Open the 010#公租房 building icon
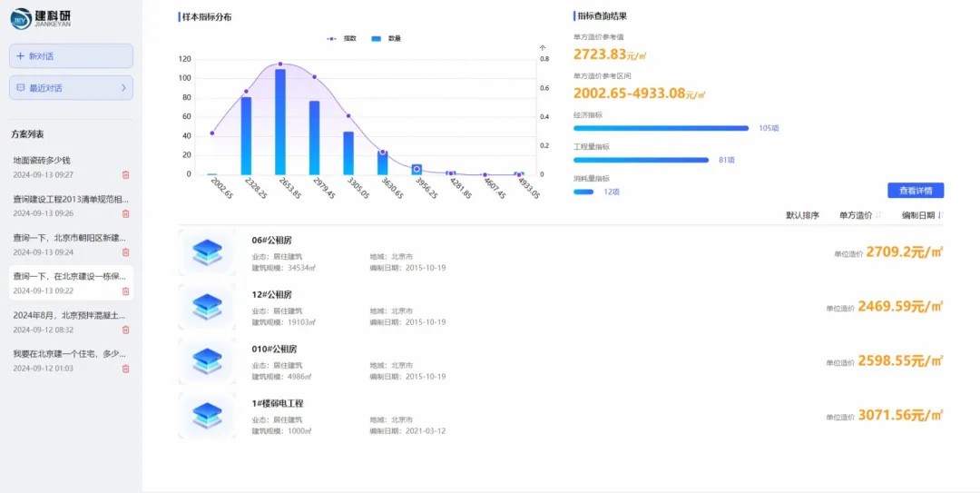The image size is (980, 493). 207,361
